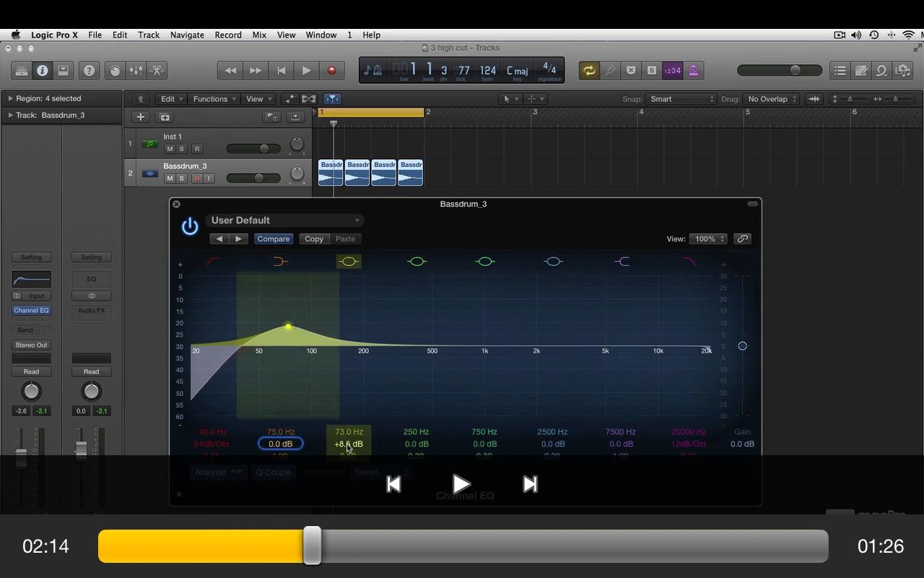Select the low shelf EQ band icon
Screen dimensions: 924x578
pos(280,262)
